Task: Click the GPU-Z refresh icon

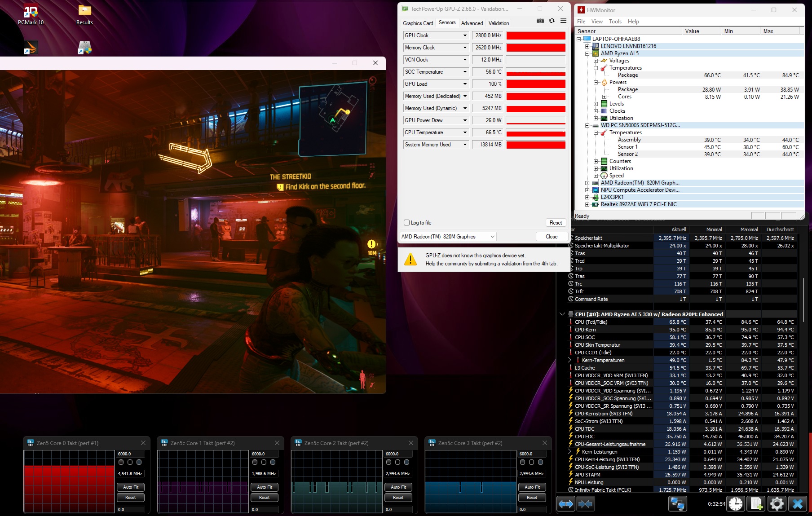Action: [552, 21]
